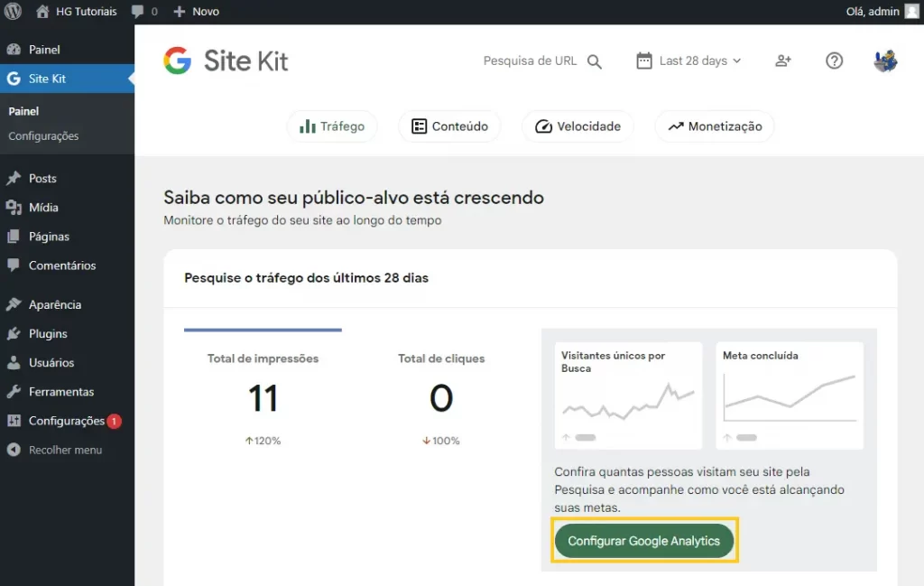
Task: Click the Usuários person icon
Action: (x=14, y=363)
